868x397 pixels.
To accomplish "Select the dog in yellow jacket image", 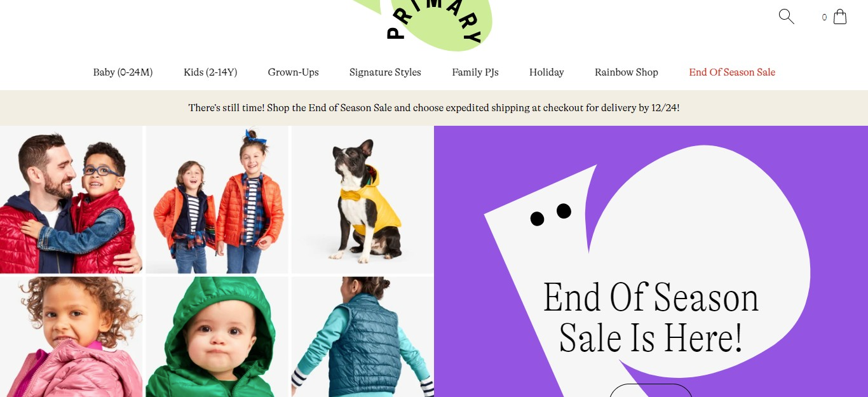I will tap(362, 199).
